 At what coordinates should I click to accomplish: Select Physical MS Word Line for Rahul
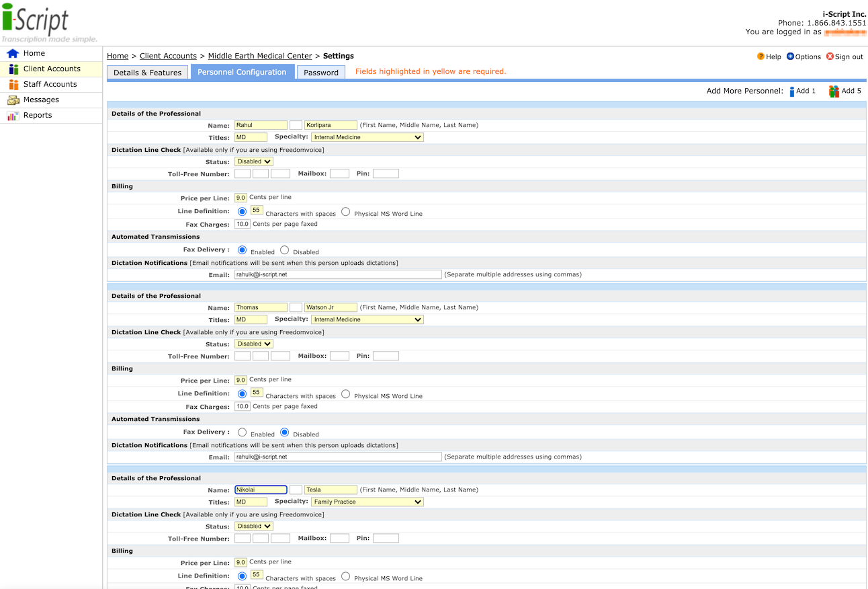click(x=345, y=212)
